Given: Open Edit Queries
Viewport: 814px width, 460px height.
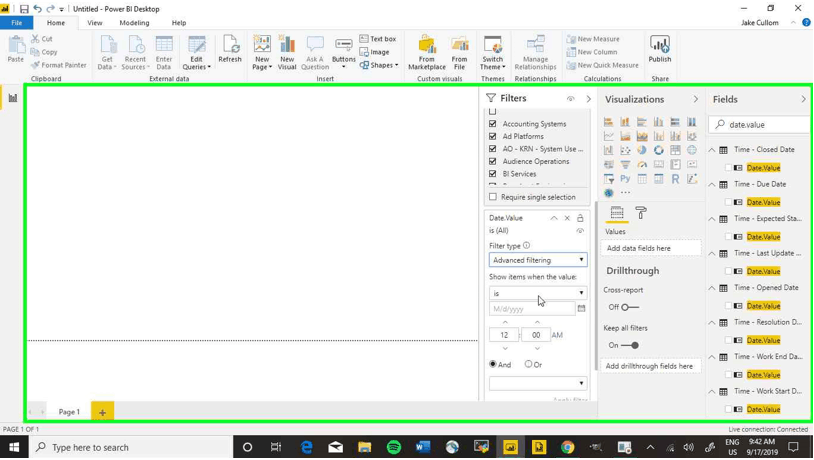Looking at the screenshot, I should click(x=197, y=52).
